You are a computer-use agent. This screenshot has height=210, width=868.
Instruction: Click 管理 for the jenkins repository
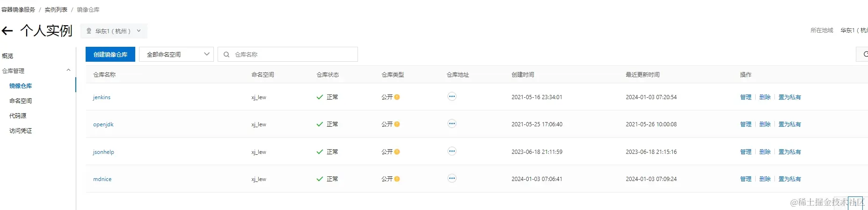pos(746,97)
